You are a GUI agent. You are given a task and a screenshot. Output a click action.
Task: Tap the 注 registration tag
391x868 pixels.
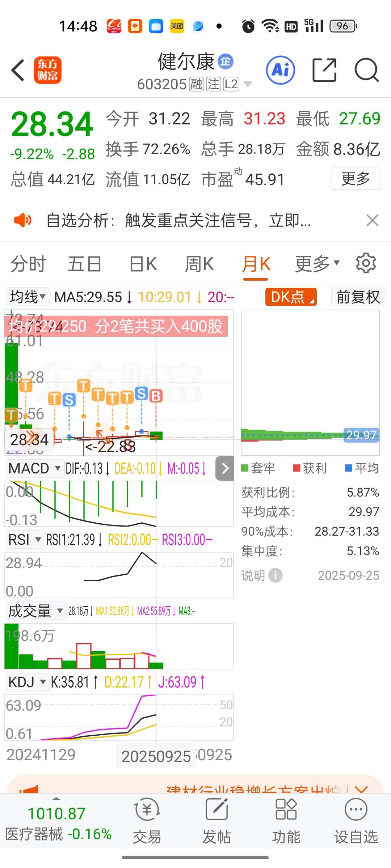click(214, 85)
